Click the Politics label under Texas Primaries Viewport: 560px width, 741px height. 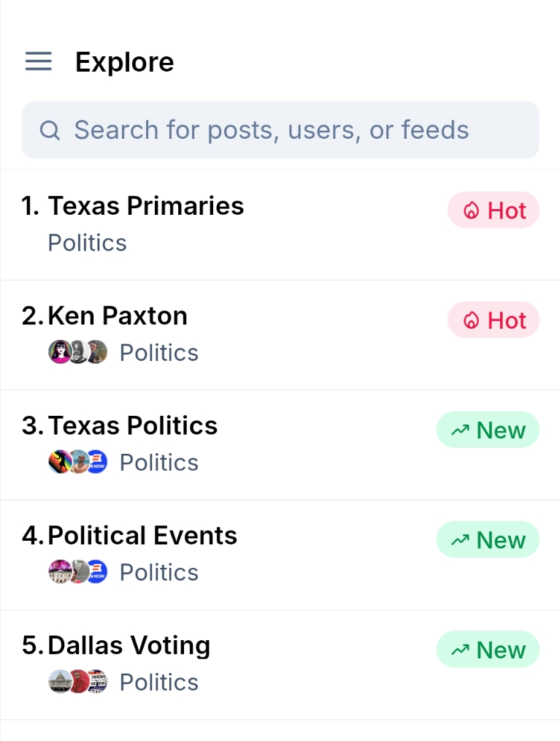[88, 243]
